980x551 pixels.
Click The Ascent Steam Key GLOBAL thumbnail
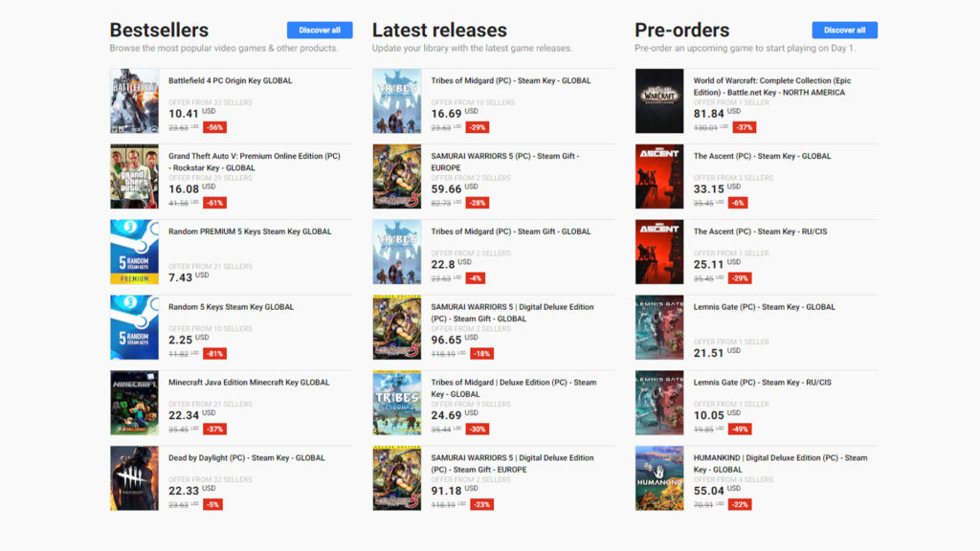(x=659, y=177)
